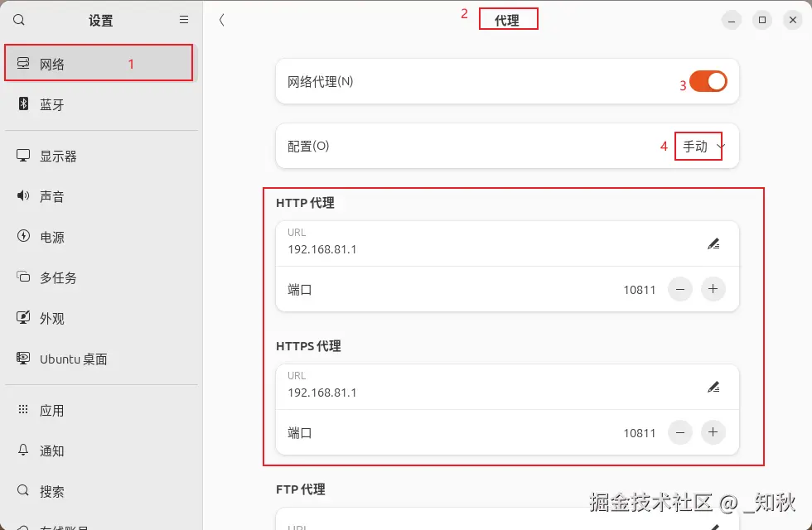This screenshot has width=812, height=530.
Task: Open the settings search icon
Action: click(x=18, y=20)
